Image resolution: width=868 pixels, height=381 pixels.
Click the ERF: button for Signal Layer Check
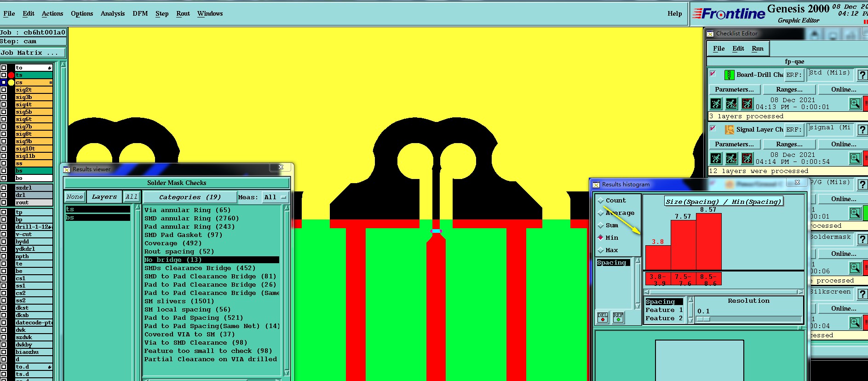(794, 130)
